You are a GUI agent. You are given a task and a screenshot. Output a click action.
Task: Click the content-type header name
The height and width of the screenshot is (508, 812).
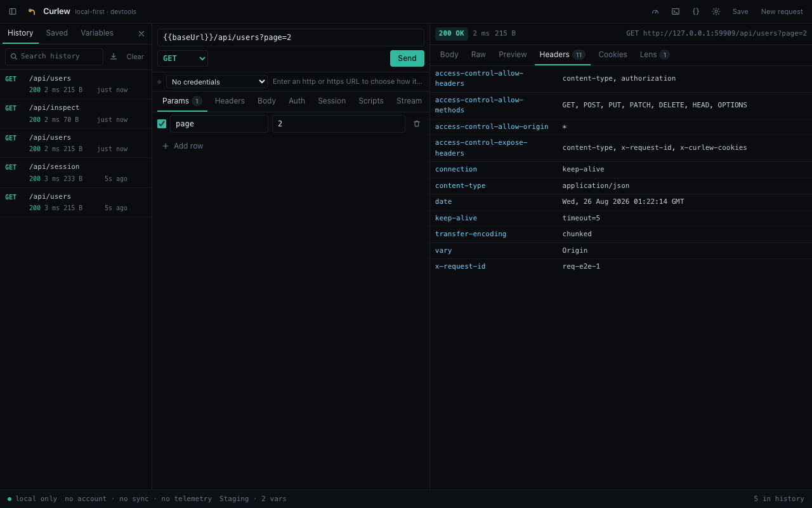[x=461, y=186]
